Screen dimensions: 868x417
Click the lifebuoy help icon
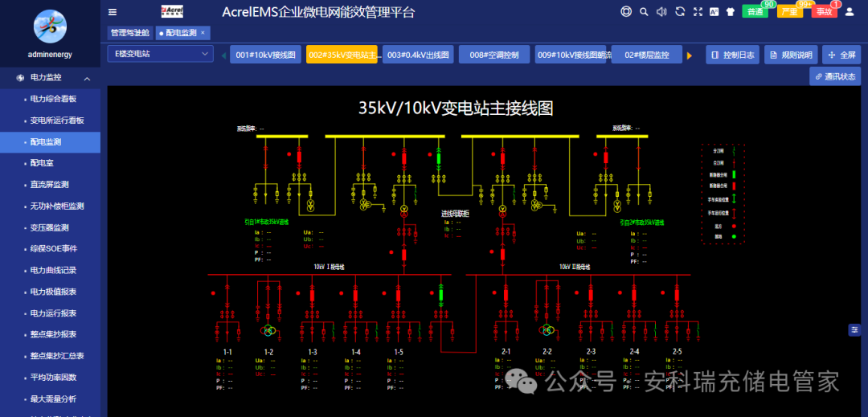coord(626,11)
